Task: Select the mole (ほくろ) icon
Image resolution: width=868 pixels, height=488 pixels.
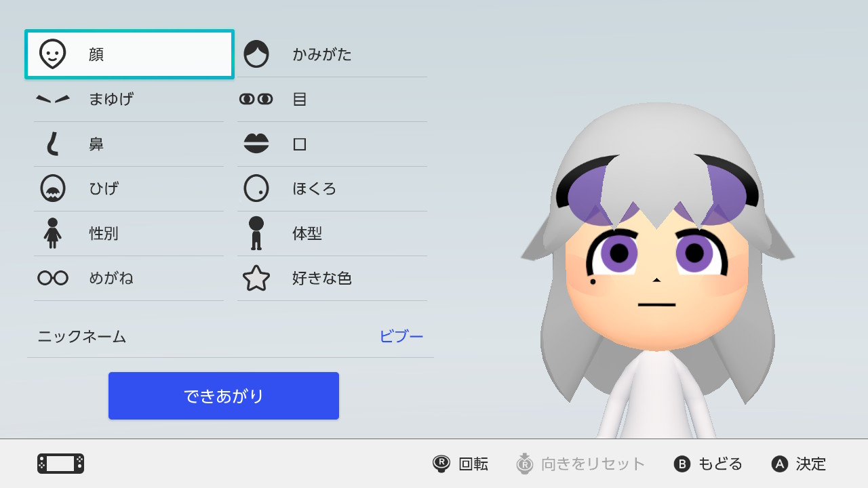Action: coord(256,188)
